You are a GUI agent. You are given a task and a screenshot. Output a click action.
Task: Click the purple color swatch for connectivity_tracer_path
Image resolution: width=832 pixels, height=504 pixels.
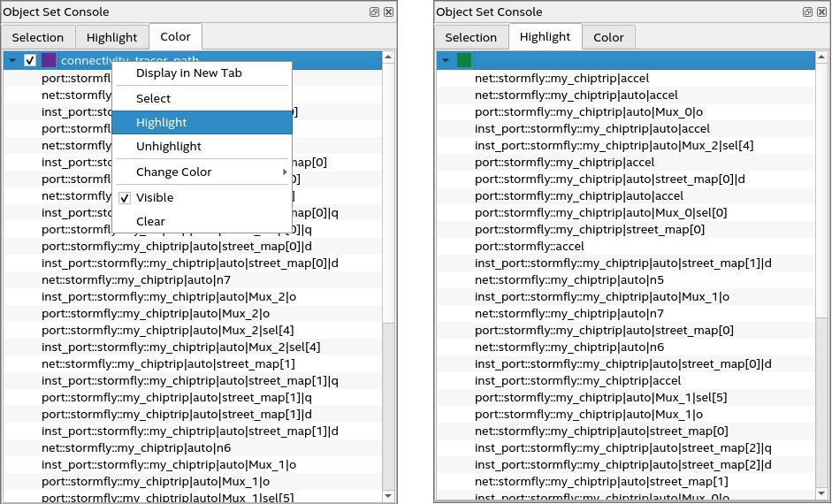(49, 60)
